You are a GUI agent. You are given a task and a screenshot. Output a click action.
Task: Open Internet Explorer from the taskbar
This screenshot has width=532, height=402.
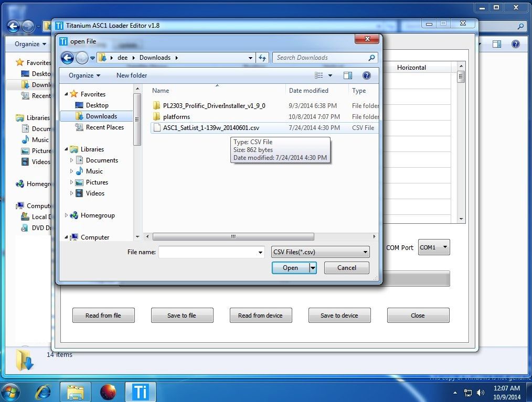pyautogui.click(x=43, y=392)
